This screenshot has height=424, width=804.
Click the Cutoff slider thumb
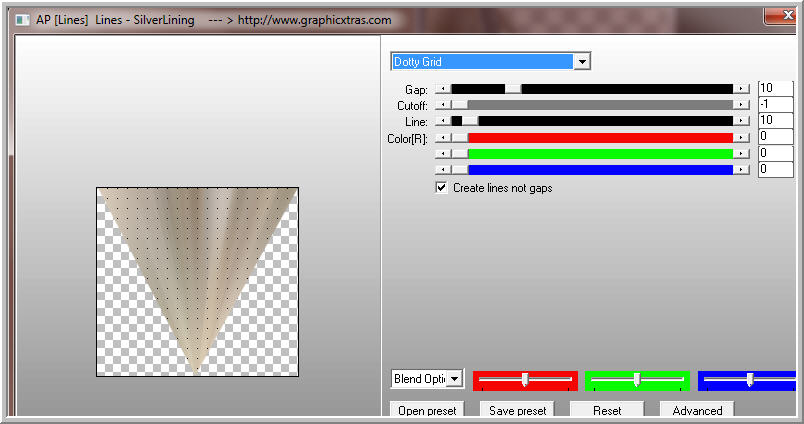460,105
